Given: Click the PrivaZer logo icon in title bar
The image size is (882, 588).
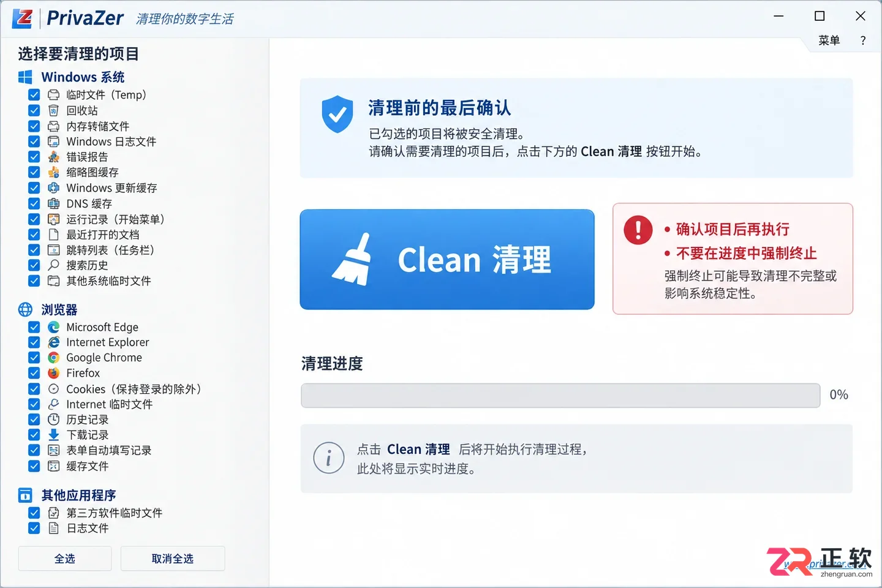Looking at the screenshot, I should 23,18.
